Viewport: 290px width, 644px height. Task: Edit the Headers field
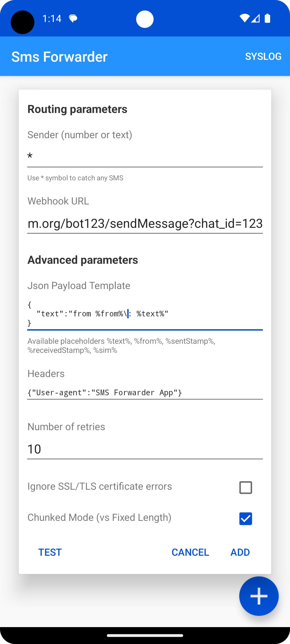click(145, 393)
